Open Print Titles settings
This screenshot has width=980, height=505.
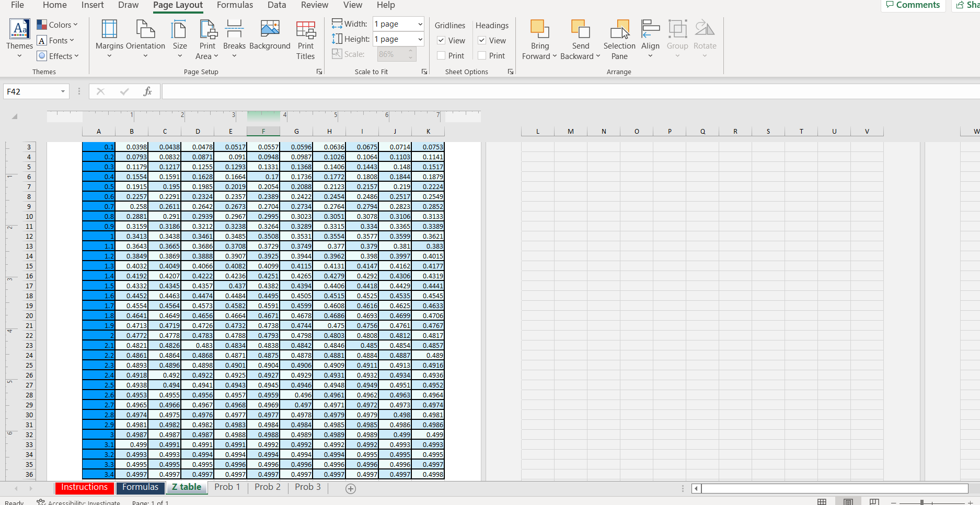tap(306, 39)
